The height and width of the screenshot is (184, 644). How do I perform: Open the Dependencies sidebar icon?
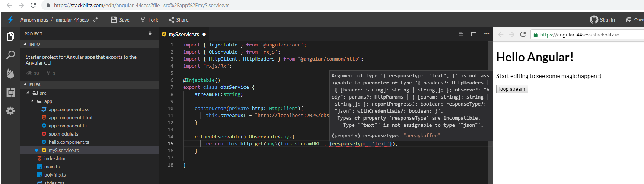point(10,92)
